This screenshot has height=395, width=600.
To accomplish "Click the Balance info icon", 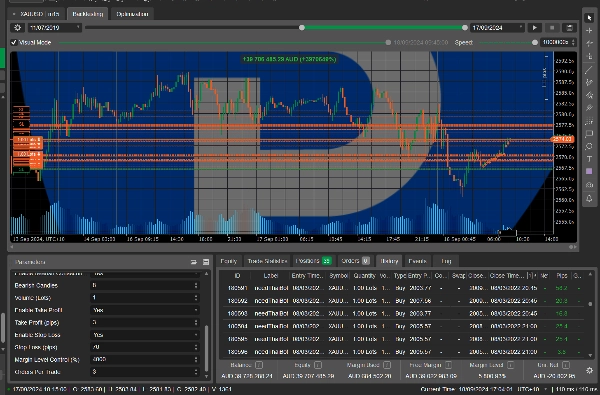I will pyautogui.click(x=259, y=365).
